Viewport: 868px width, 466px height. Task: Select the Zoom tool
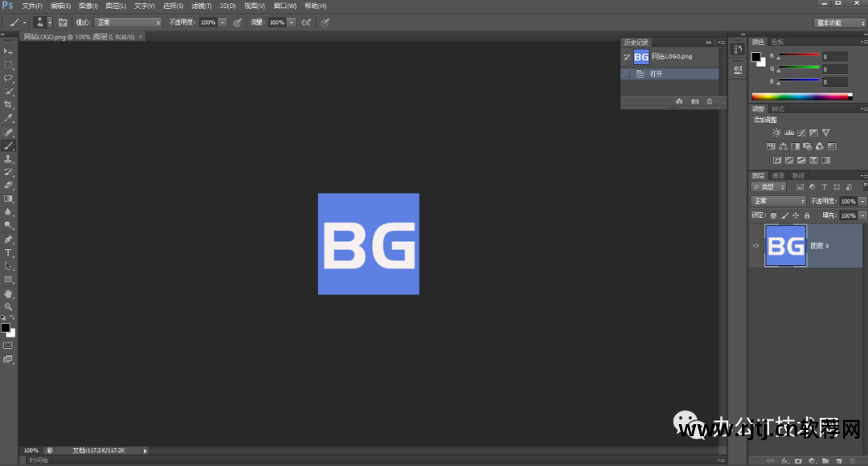tap(8, 307)
